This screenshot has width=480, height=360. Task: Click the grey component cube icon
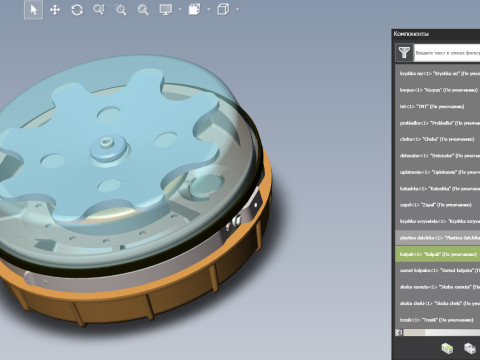tap(470, 348)
